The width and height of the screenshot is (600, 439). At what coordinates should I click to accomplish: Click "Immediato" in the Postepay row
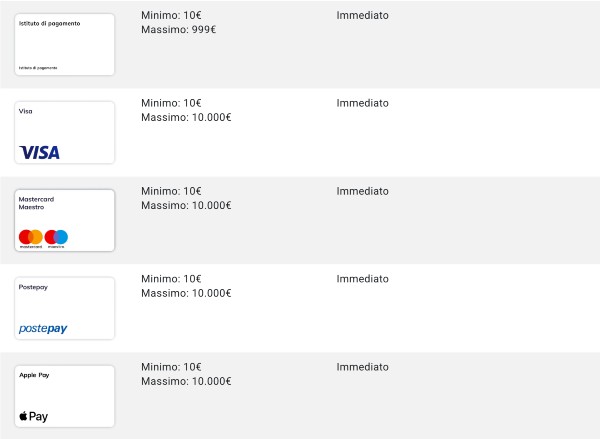[x=363, y=279]
